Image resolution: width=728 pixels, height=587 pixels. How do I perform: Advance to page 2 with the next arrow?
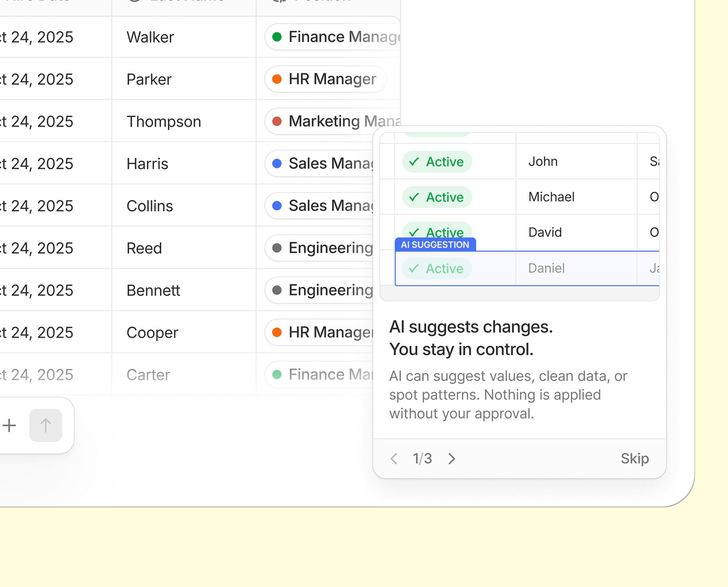point(451,459)
